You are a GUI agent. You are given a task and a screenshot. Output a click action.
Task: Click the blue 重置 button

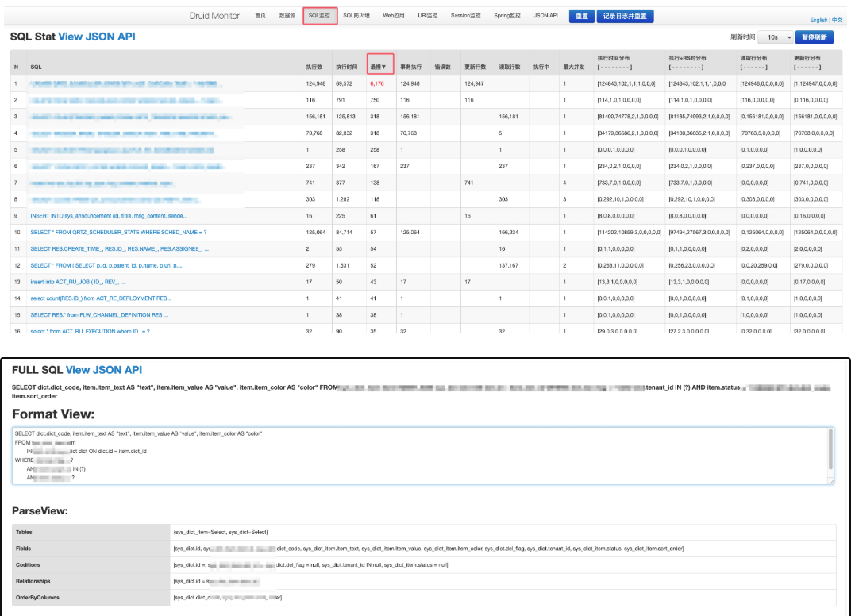[x=581, y=16]
